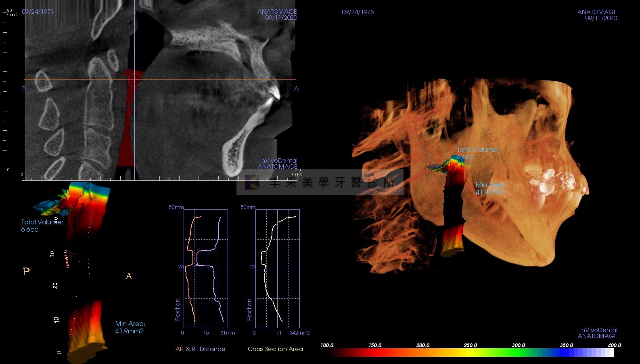Click the 300.0 value on the color scale

[518, 345]
